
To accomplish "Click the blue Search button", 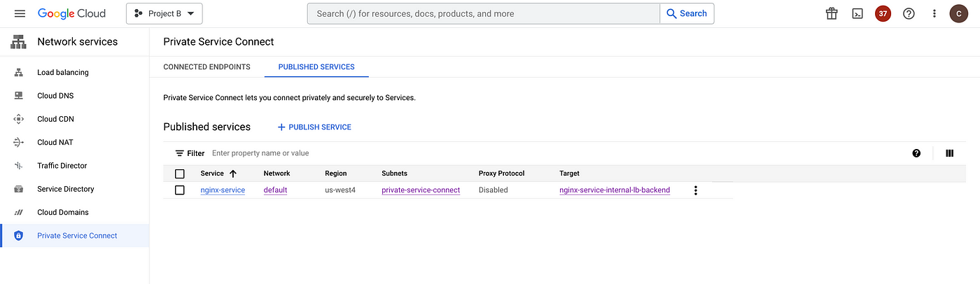I will pyautogui.click(x=687, y=14).
